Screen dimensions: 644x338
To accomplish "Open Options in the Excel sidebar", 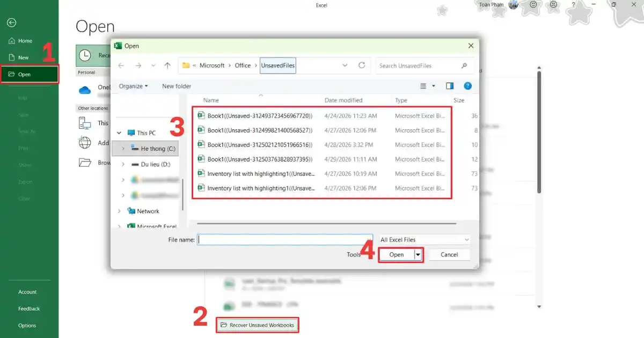I will (27, 325).
